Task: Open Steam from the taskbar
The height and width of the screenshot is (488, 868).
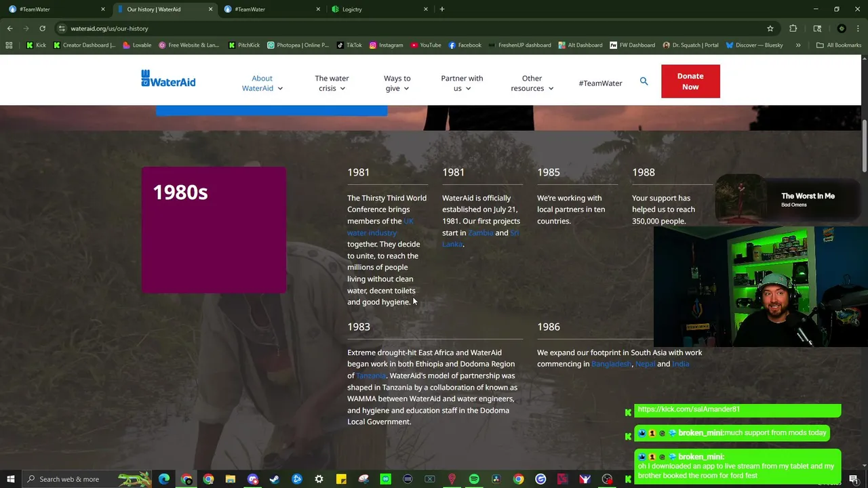Action: [x=275, y=479]
